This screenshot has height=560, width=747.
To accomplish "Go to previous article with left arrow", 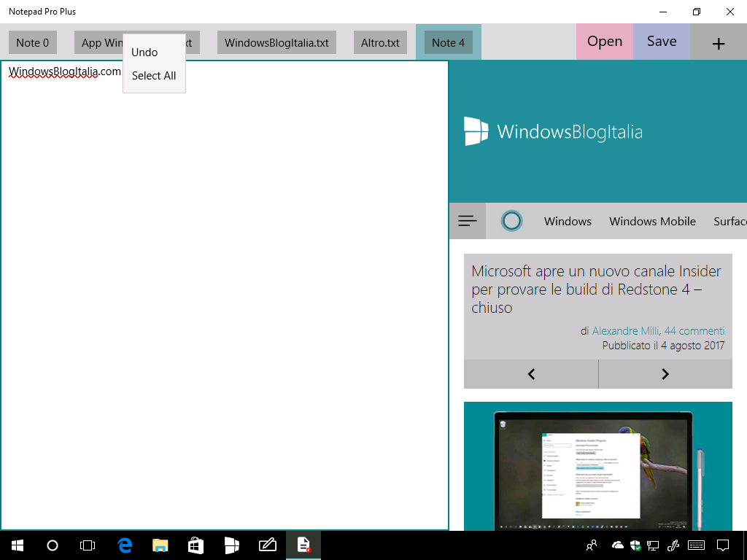I will tap(531, 374).
